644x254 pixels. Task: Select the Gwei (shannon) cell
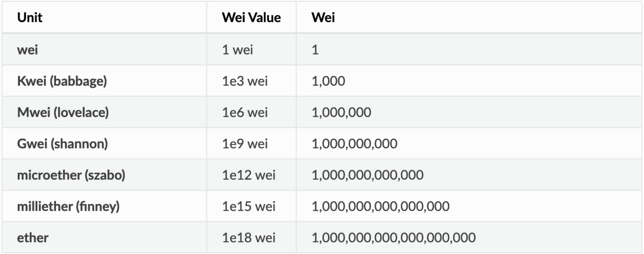pos(62,144)
